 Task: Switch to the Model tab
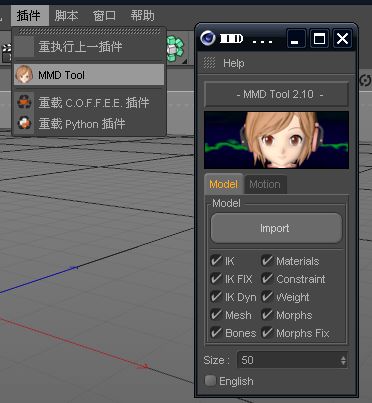pyautogui.click(x=224, y=184)
